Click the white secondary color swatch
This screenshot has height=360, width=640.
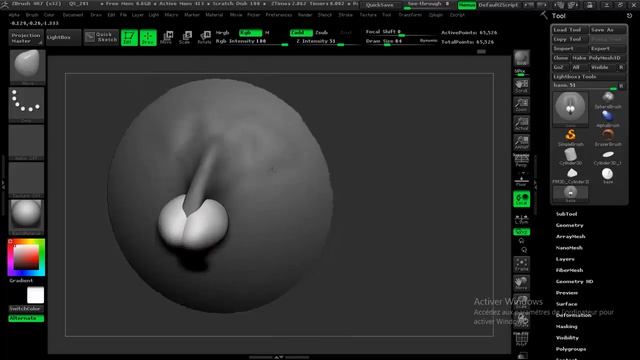point(36,295)
